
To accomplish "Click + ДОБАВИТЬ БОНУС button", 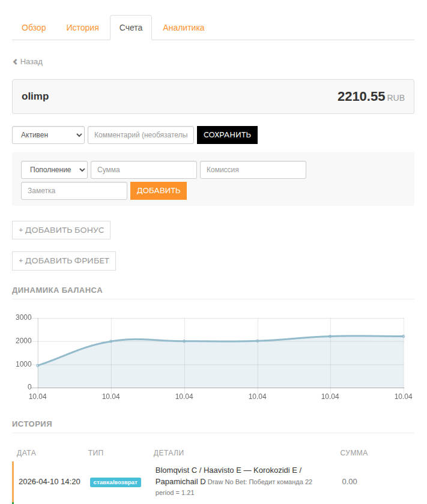I will pos(61,230).
